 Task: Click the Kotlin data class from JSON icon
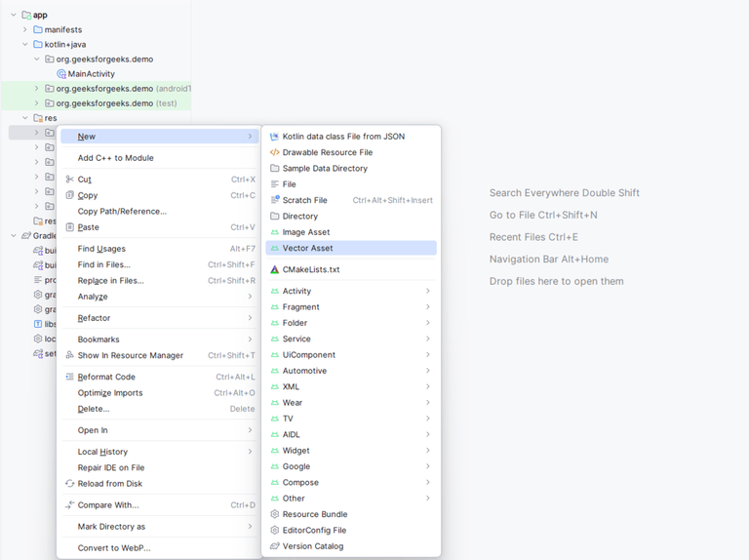274,137
